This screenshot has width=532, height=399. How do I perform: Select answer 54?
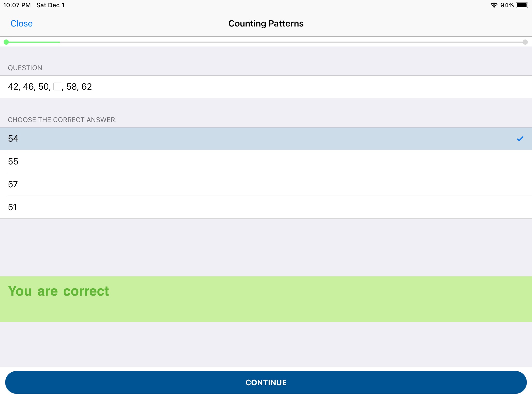tap(266, 139)
